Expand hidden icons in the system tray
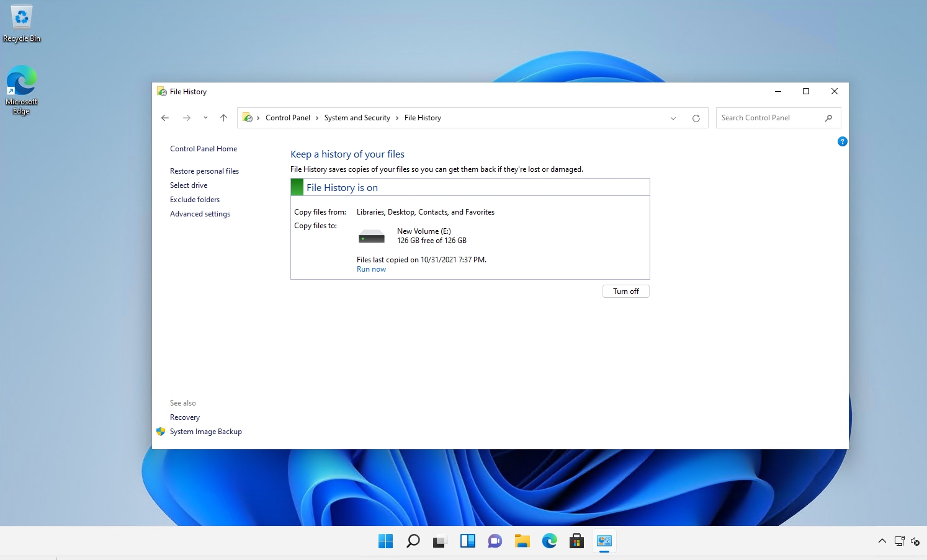 coord(882,541)
